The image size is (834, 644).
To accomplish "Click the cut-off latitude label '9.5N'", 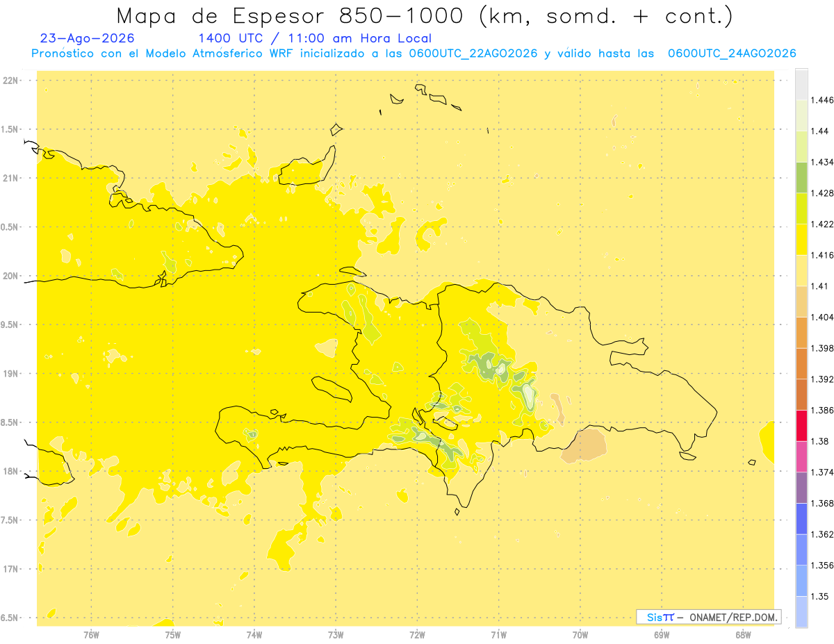I will tap(9, 325).
